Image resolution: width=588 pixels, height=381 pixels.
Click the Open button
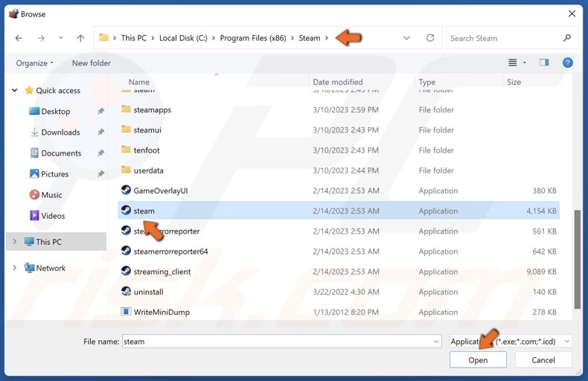tap(478, 360)
